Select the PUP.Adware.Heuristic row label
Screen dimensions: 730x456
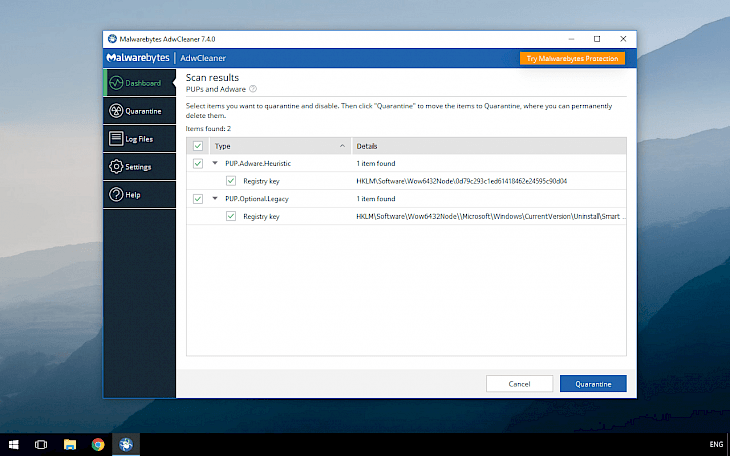coord(258,163)
